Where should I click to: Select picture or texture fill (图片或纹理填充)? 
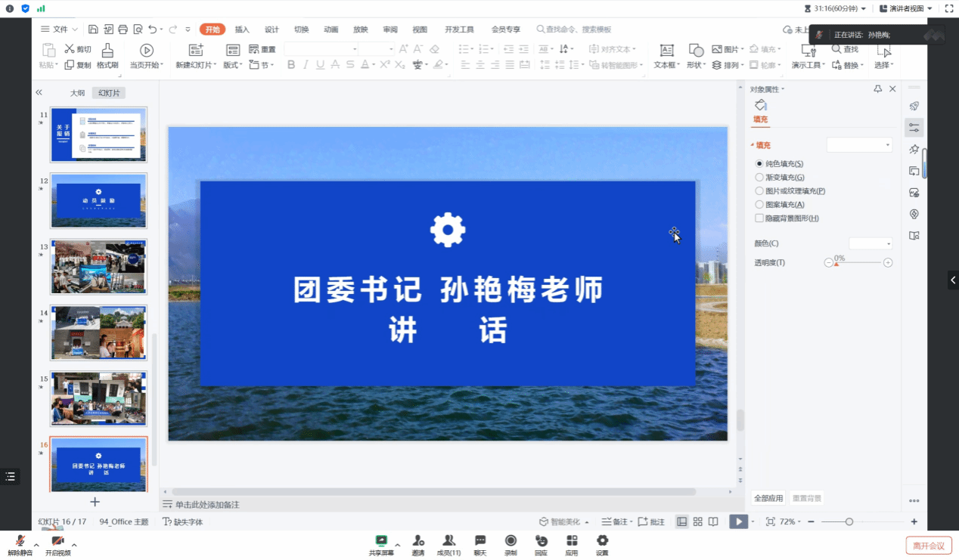pyautogui.click(x=759, y=191)
